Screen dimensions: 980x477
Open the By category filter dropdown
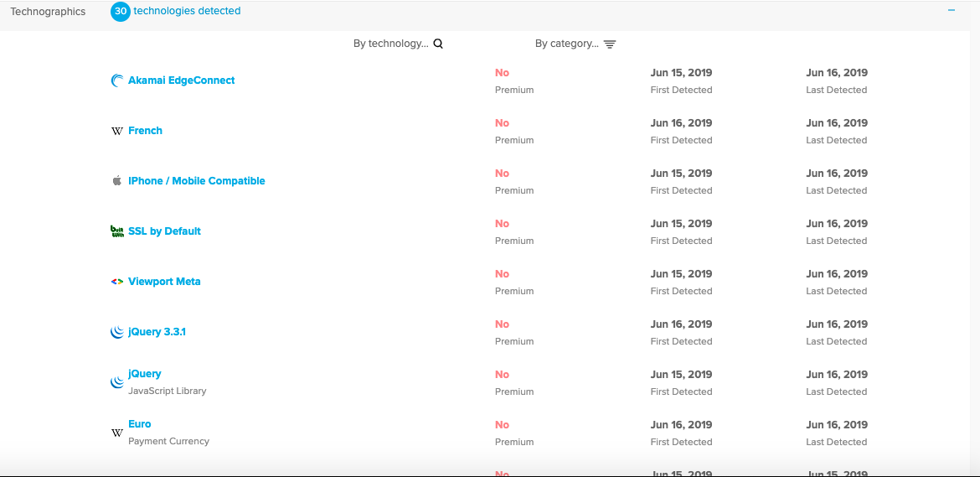click(575, 44)
